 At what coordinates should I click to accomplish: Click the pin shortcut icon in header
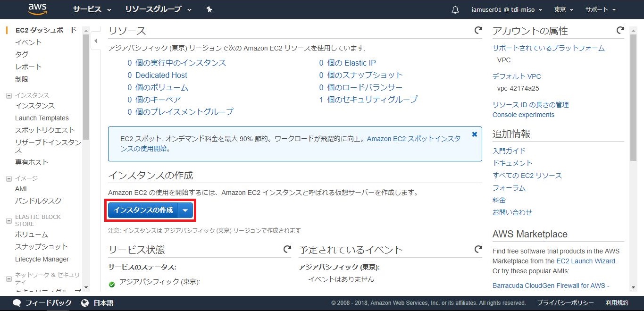pyautogui.click(x=209, y=9)
